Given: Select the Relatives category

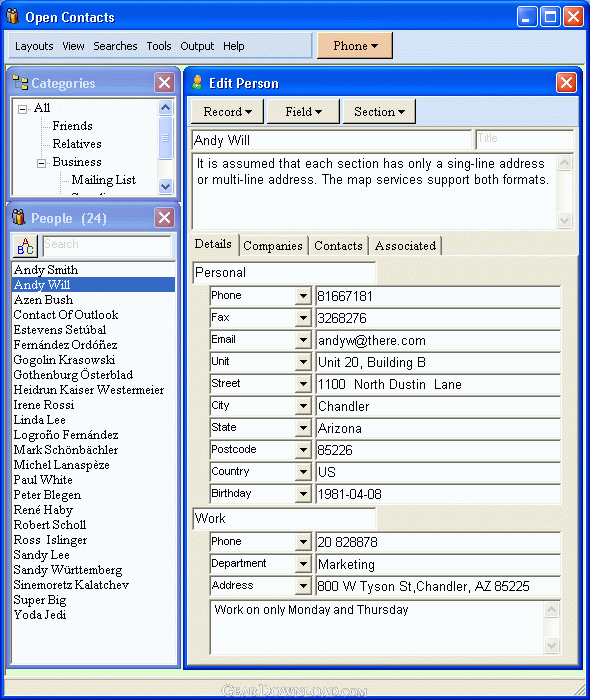Looking at the screenshot, I should click(x=77, y=144).
